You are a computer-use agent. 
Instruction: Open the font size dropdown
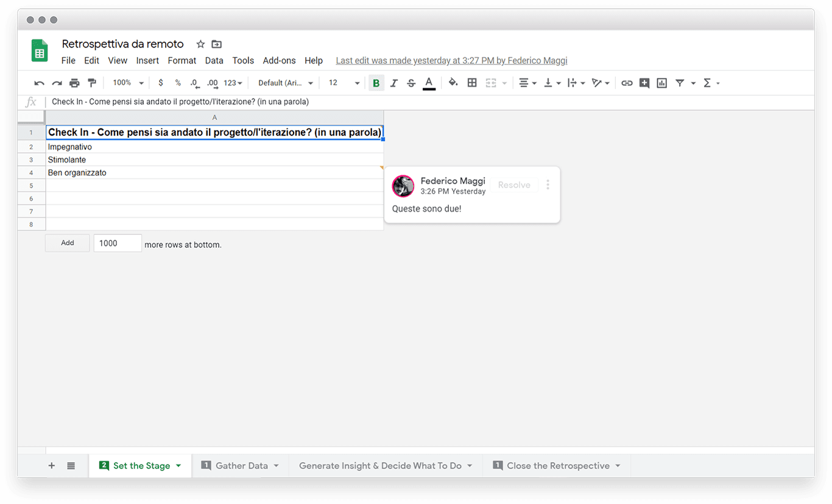[x=344, y=83]
